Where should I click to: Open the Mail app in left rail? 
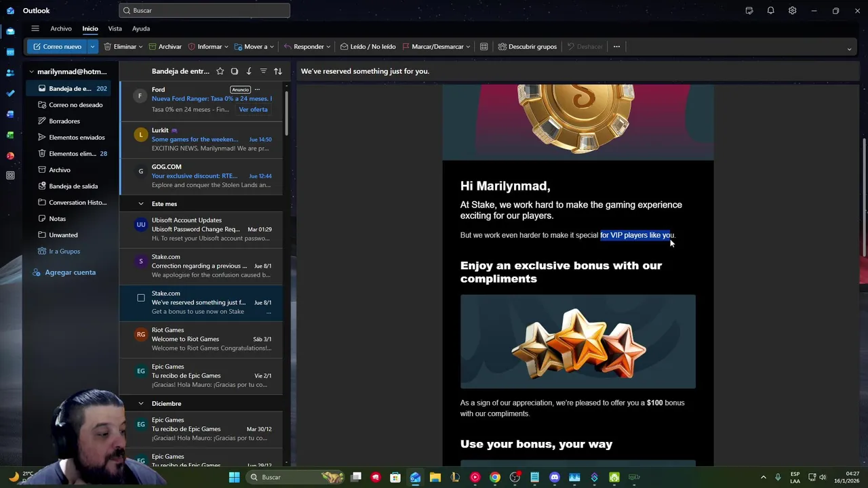[10, 31]
